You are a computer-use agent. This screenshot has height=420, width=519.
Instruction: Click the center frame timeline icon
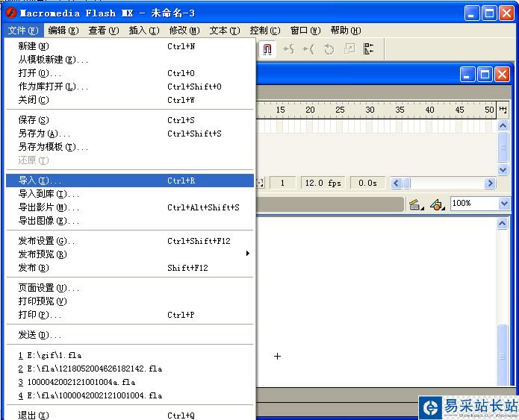tap(260, 183)
